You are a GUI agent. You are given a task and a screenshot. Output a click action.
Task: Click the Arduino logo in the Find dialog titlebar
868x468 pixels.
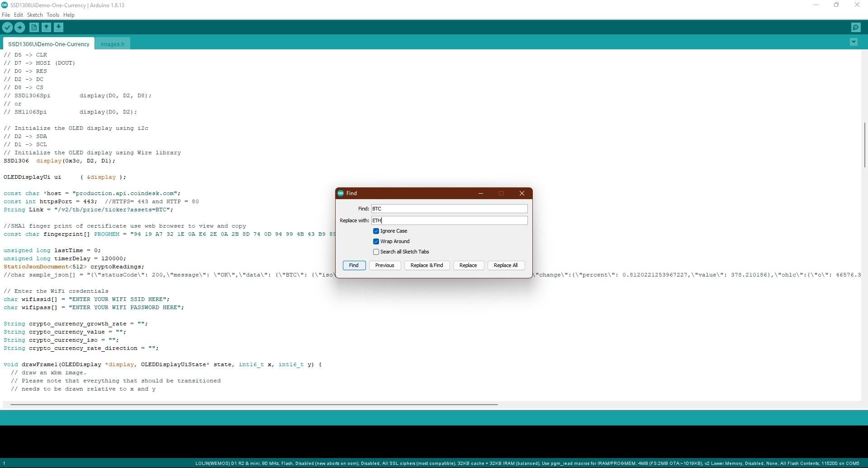(341, 193)
